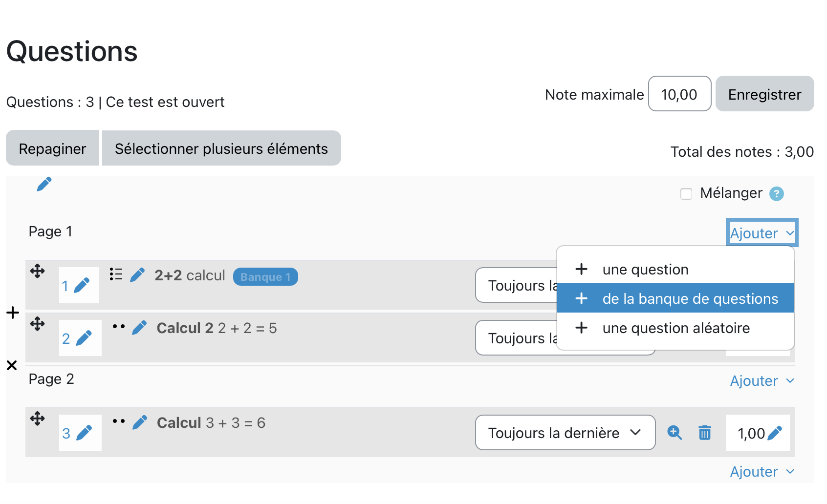Image resolution: width=827 pixels, height=504 pixels.
Task: Click the move handle for question 3
Action: (38, 419)
